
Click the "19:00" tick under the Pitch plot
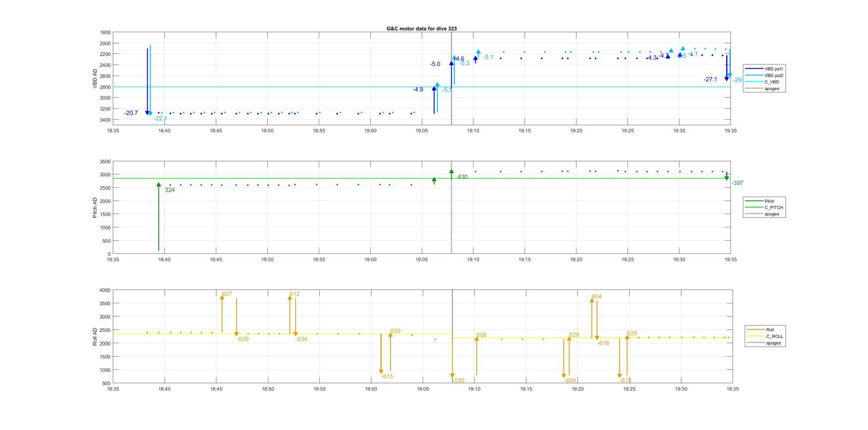tap(370, 260)
